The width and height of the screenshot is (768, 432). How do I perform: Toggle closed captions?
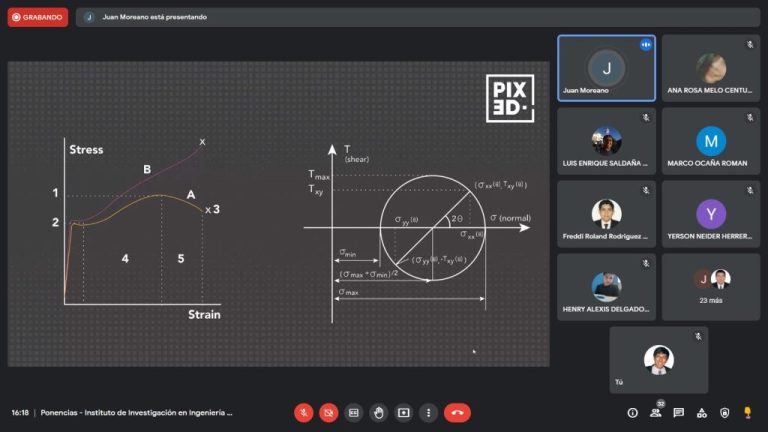353,412
